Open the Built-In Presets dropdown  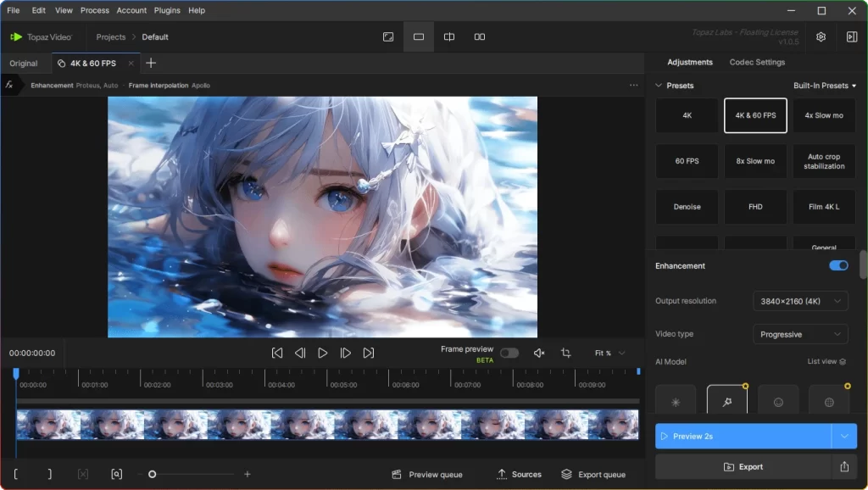(x=824, y=85)
